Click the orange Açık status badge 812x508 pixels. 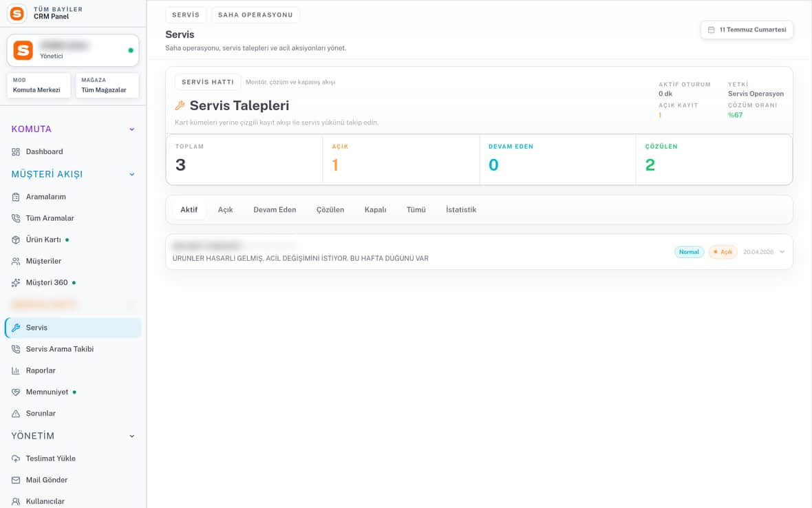723,252
